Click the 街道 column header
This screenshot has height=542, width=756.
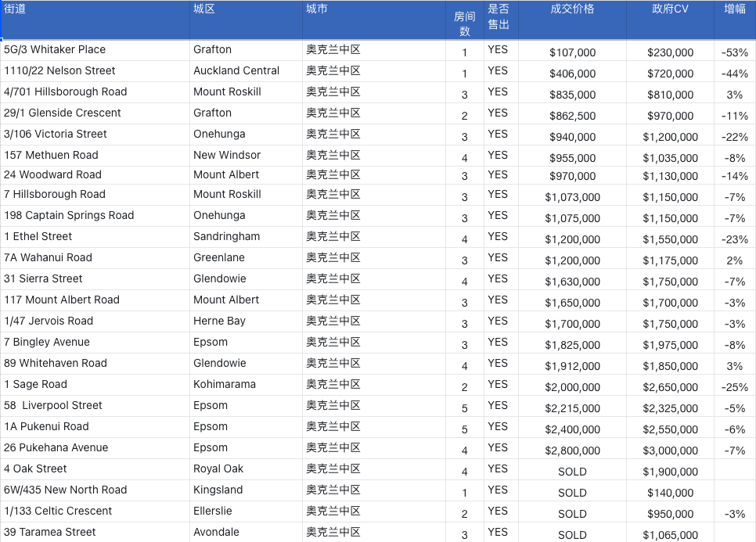pyautogui.click(x=95, y=20)
